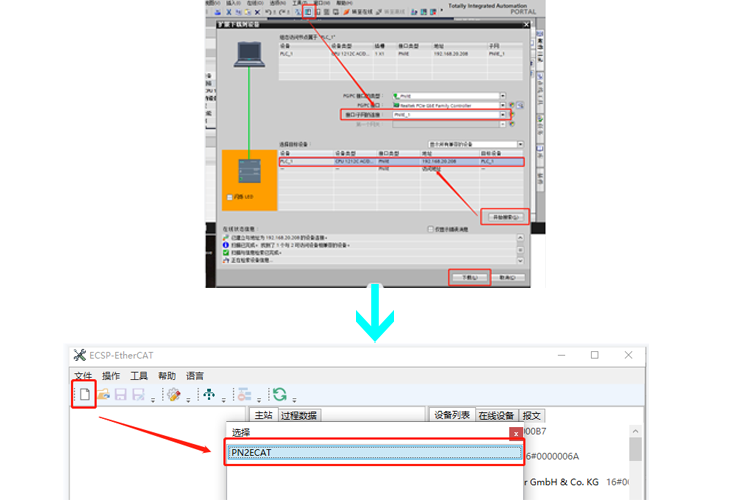Click the download-to-device icon in TIA toolbar

(x=309, y=12)
